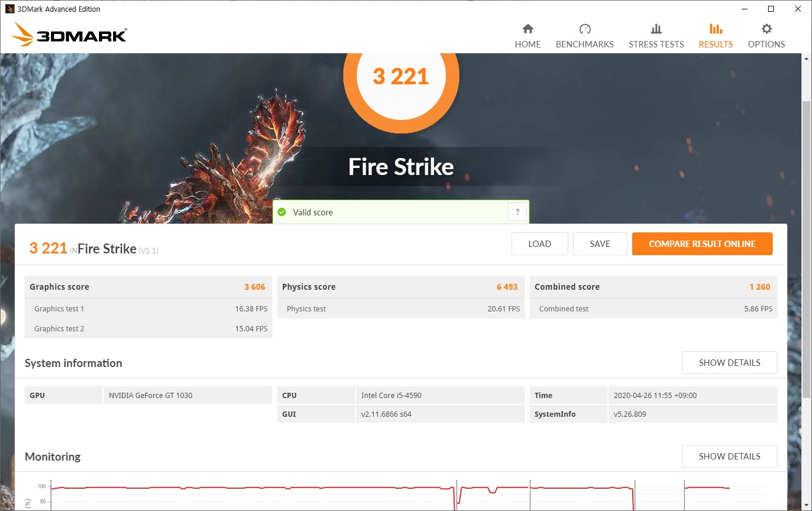Click the SAVE result button

(x=600, y=244)
